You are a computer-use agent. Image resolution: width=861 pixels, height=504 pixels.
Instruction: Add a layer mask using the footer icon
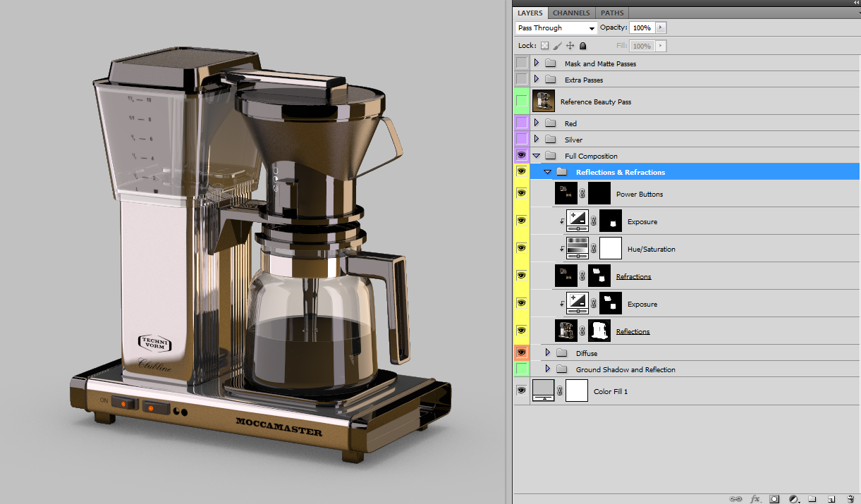click(774, 498)
